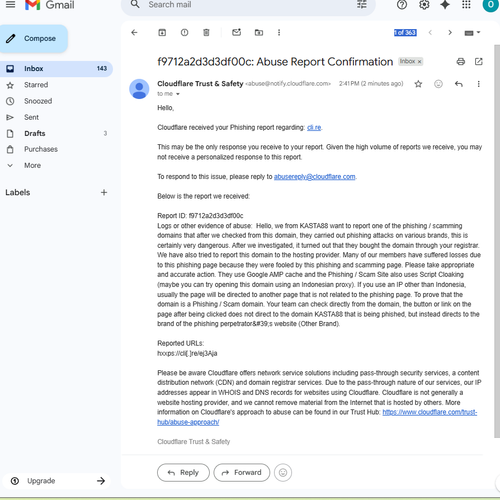Click sender name 'Cloudflare Trust & Safety'

[200, 84]
